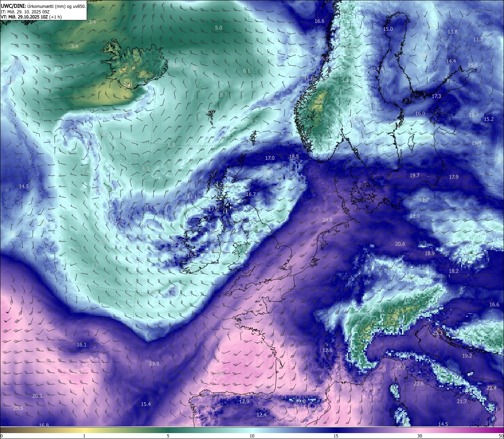
Task: Select the 19.2 value label
Action: [x=467, y=356]
